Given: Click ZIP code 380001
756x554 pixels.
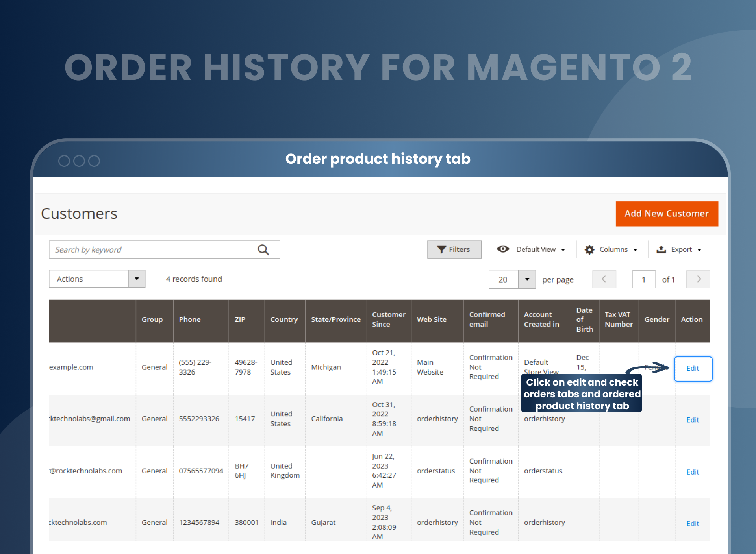Looking at the screenshot, I should click(x=246, y=522).
